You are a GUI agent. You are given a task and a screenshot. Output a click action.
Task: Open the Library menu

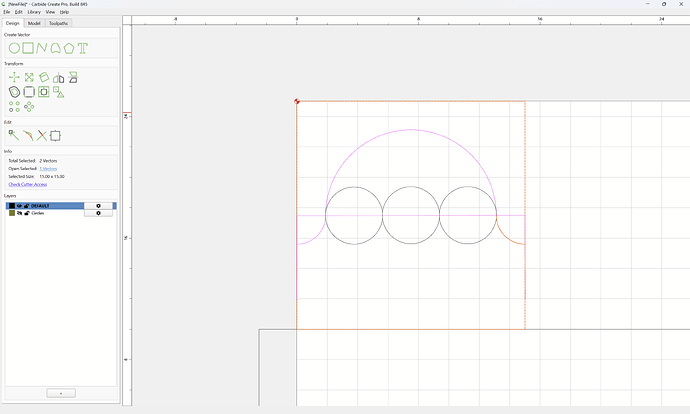34,12
